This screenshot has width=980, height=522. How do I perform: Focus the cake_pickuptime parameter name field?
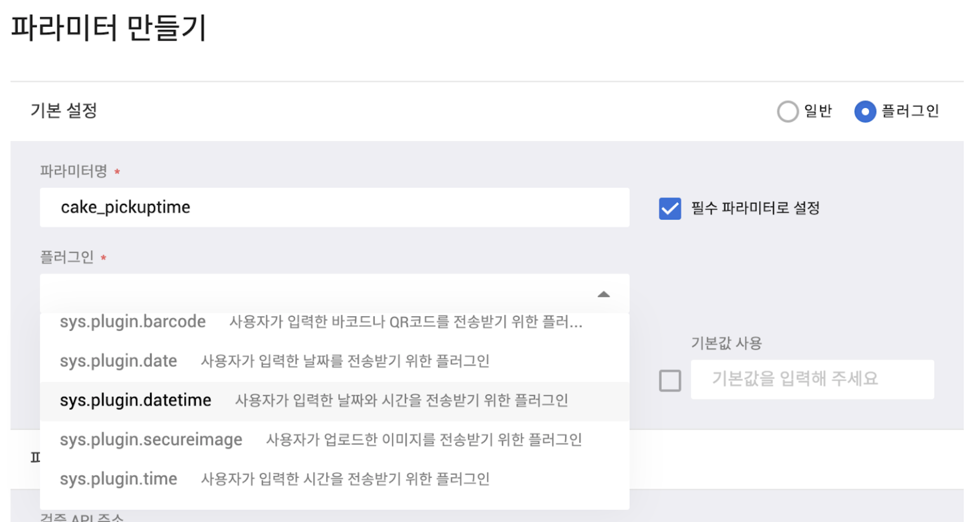334,207
